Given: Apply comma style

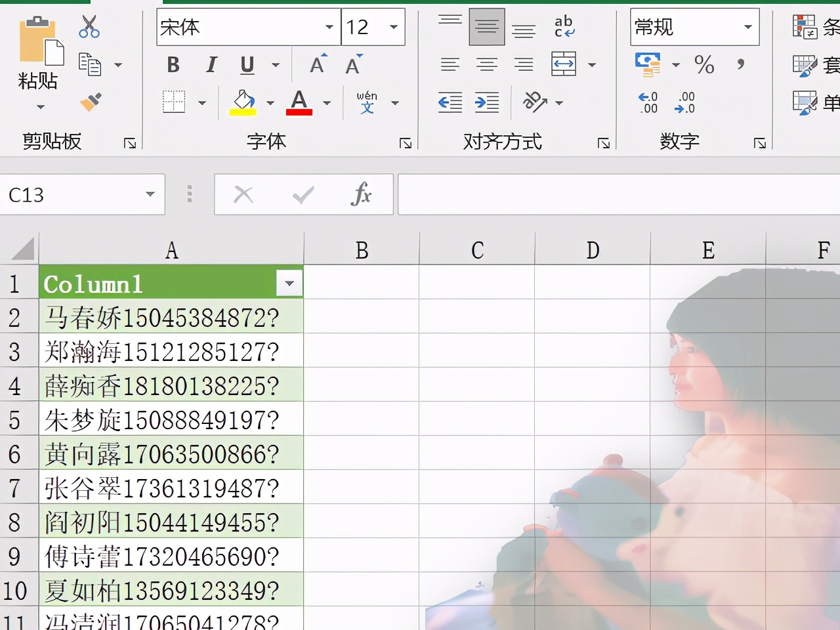Looking at the screenshot, I should click(740, 64).
